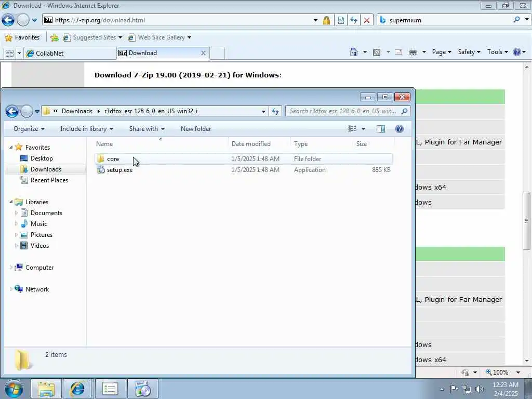
Task: Open Suggested Sites link
Action: pos(92,37)
